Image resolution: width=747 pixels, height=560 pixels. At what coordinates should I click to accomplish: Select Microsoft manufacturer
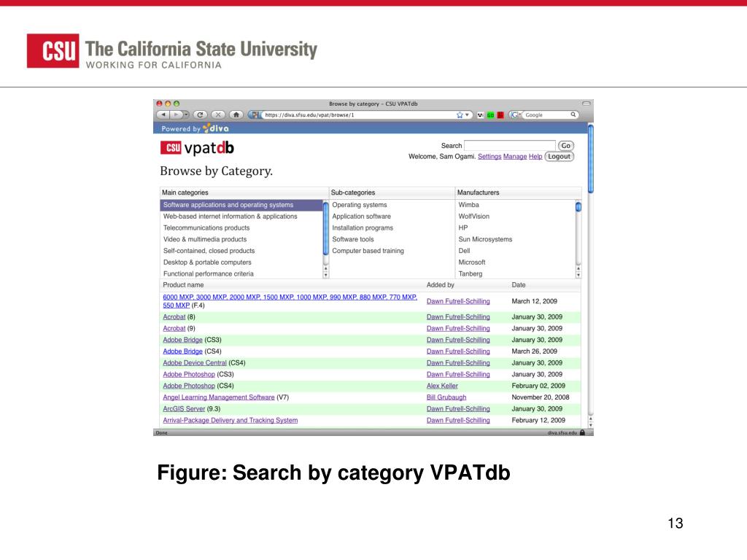[472, 262]
